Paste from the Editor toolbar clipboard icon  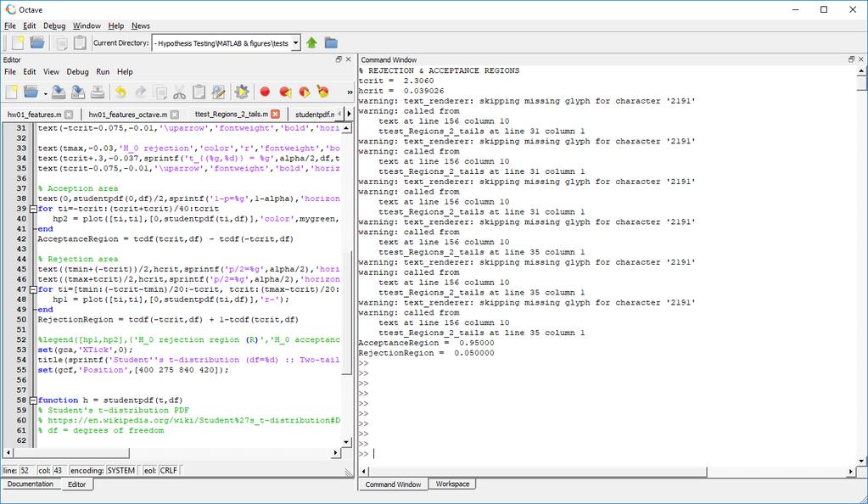199,92
